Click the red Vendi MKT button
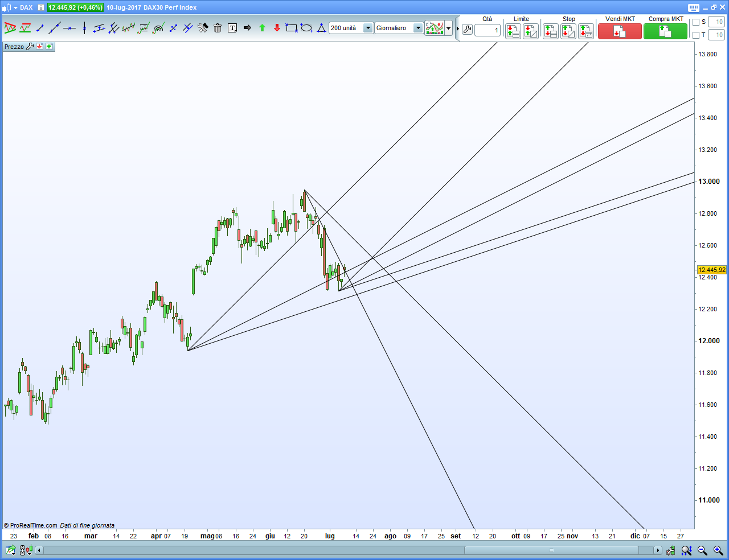 (620, 31)
